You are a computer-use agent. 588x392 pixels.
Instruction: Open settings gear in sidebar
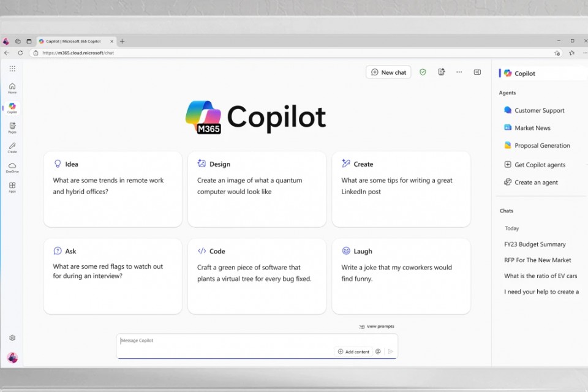click(12, 338)
